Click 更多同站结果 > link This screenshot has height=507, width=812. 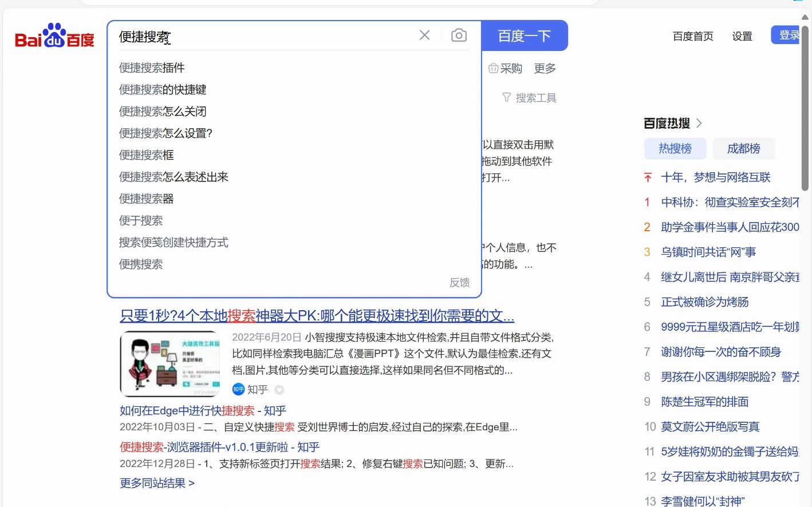click(157, 483)
